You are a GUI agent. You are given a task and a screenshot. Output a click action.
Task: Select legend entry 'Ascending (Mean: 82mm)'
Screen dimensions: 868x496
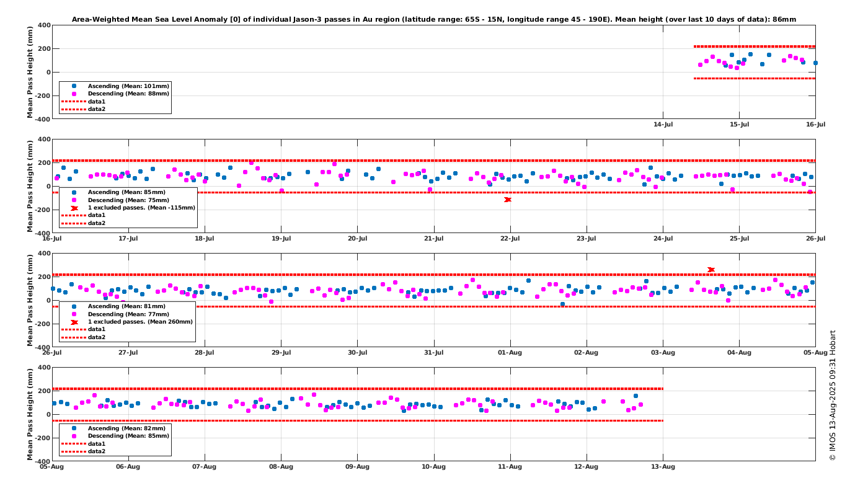tap(127, 428)
